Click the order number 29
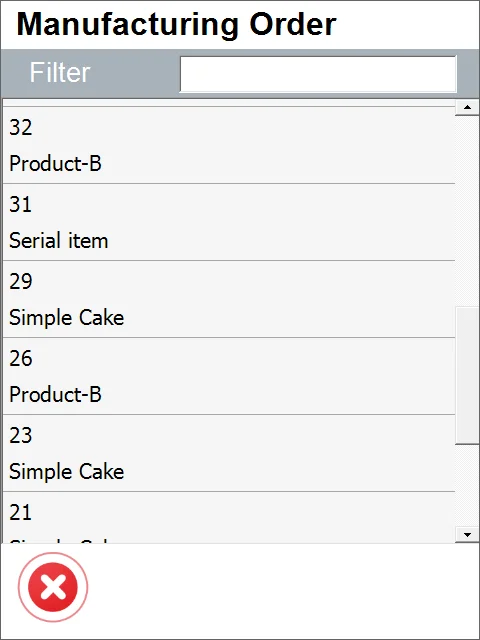480x640 pixels. pyautogui.click(x=21, y=281)
